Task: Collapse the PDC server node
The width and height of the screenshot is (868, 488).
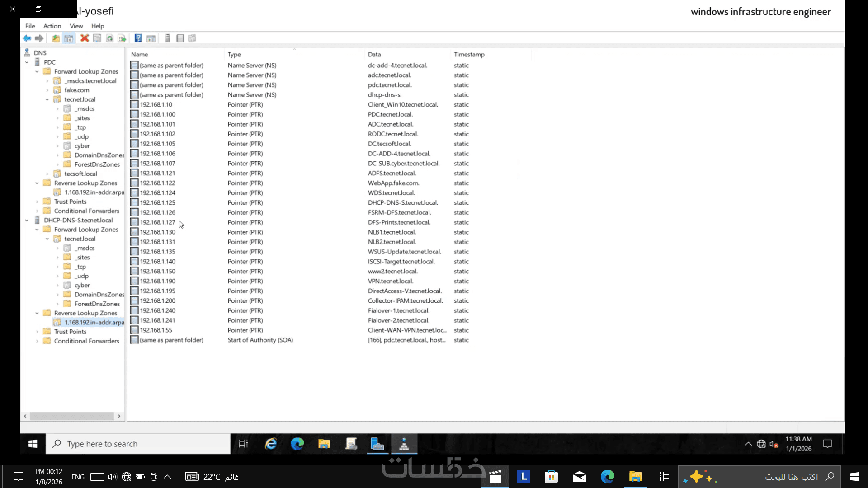Action: (x=27, y=62)
